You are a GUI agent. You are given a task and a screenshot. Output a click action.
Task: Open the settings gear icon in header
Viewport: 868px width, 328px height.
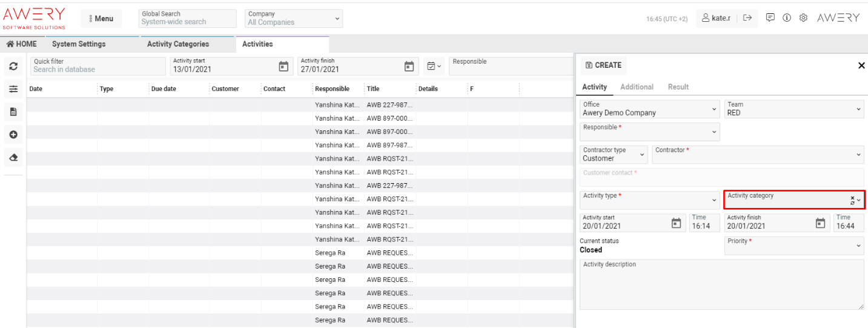click(803, 18)
